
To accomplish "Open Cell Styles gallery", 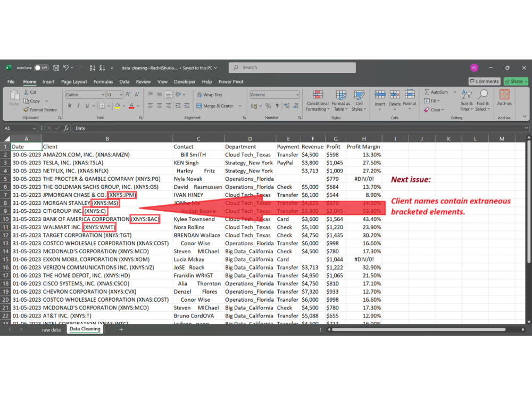I will click(359, 101).
